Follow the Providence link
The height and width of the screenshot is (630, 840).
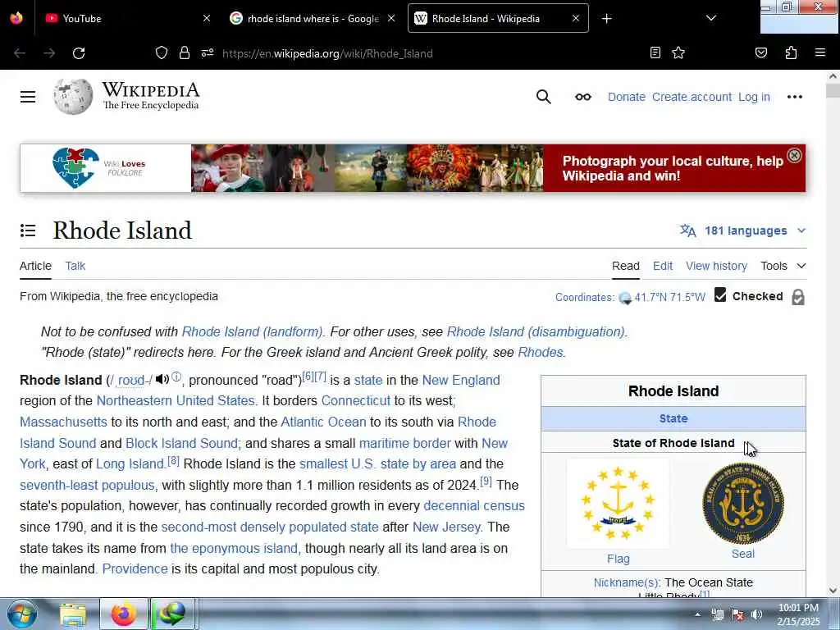(135, 569)
